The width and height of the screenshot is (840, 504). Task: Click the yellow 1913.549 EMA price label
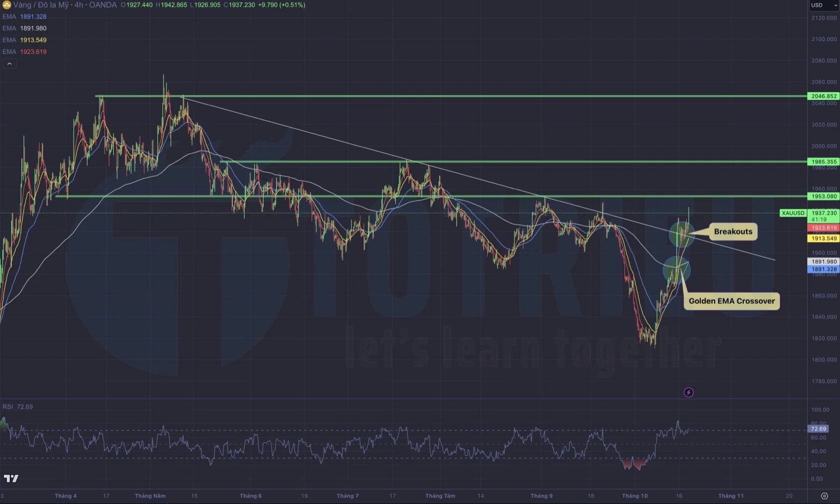tap(823, 238)
